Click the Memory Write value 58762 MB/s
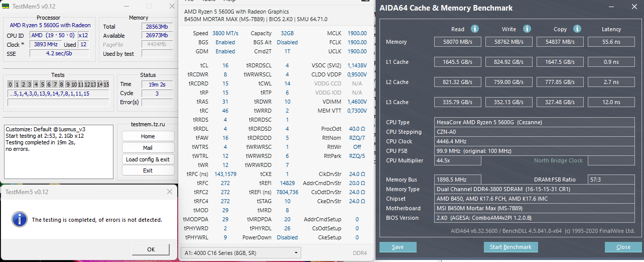644x262 pixels. (508, 42)
